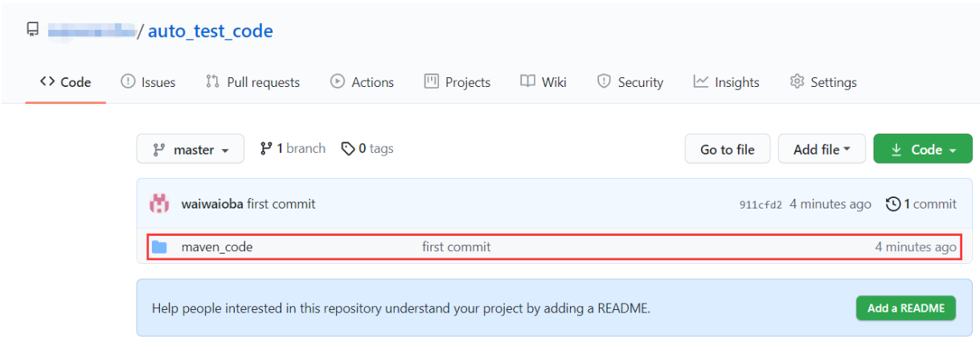Open commit hash 911cfd2
Screen dimensions: 980x351
tap(760, 204)
